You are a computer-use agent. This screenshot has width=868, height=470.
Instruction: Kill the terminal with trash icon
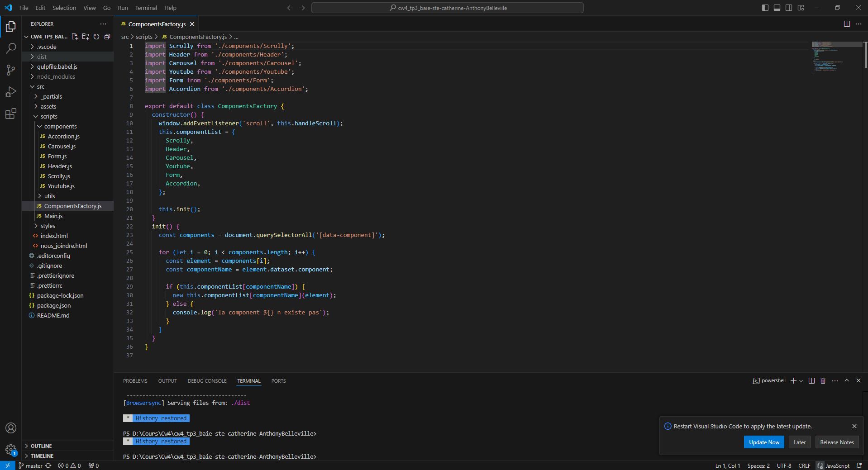tap(823, 381)
